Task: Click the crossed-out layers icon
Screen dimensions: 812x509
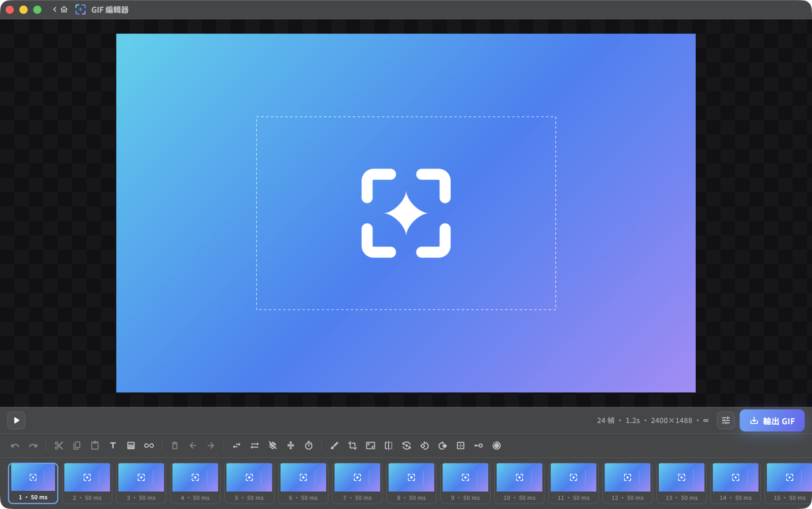Action: (x=273, y=446)
